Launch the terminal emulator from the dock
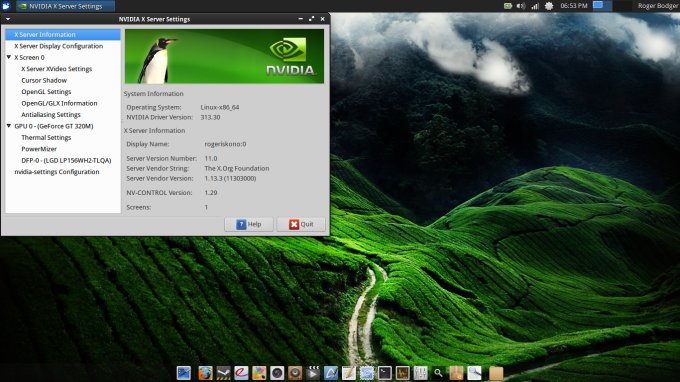This screenshot has height=382, width=680. click(x=384, y=372)
